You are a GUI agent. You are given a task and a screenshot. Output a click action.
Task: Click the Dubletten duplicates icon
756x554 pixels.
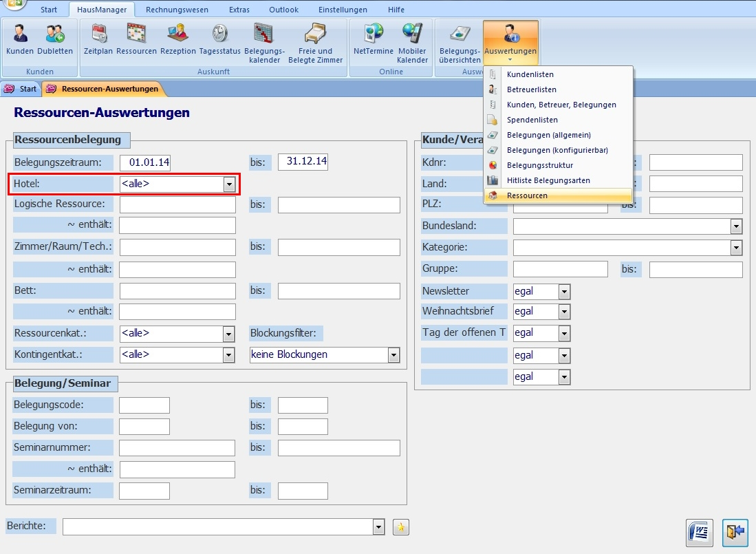pyautogui.click(x=55, y=40)
